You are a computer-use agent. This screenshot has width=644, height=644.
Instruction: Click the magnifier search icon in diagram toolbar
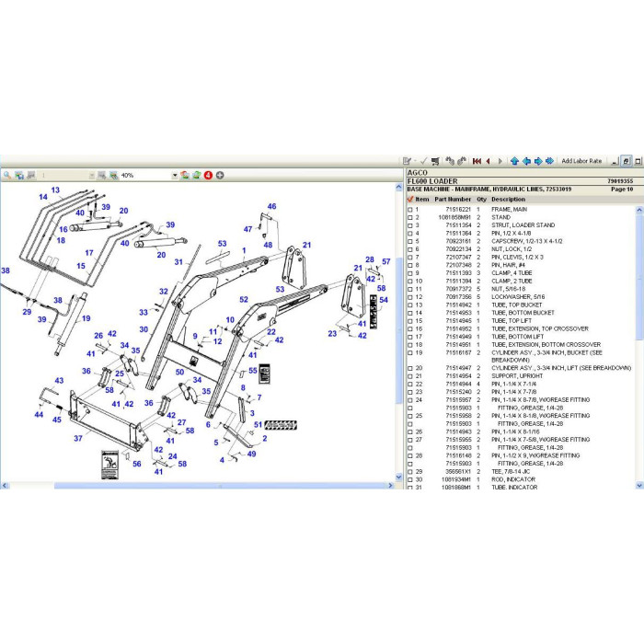[x=7, y=176]
